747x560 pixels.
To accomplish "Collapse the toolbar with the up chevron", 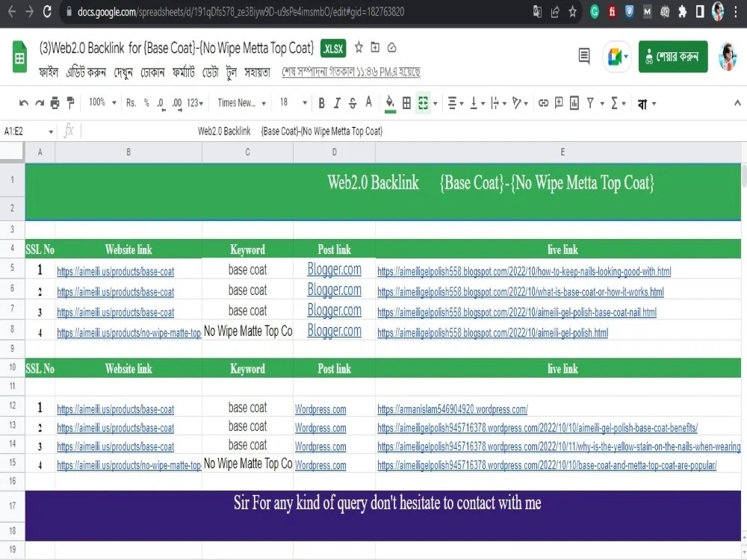I will pyautogui.click(x=737, y=103).
